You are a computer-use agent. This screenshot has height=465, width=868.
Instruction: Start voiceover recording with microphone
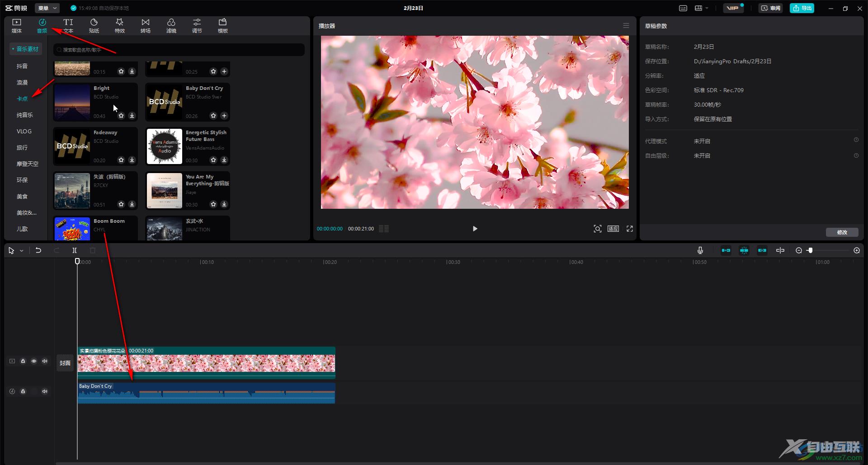(x=700, y=250)
